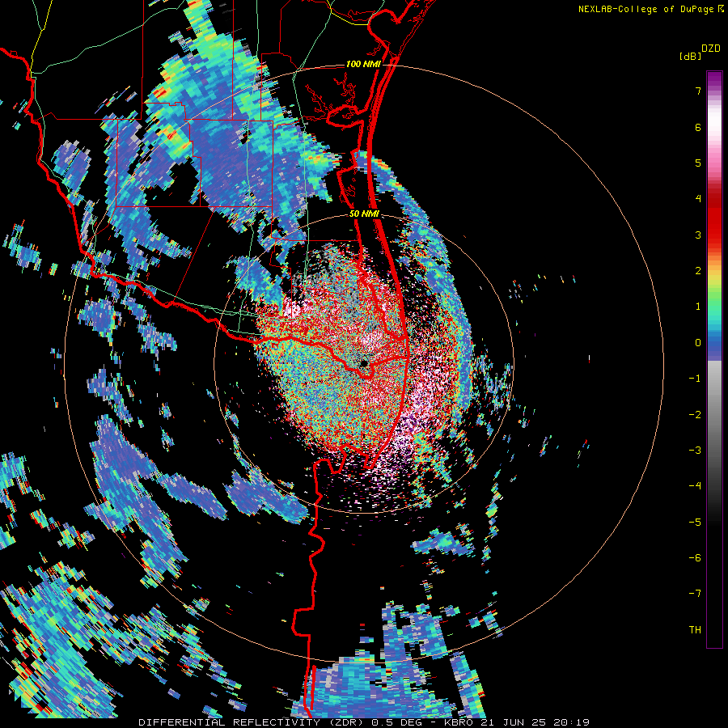This screenshot has height=728, width=728.
Task: Select the 6 dB scale value
Action: click(698, 128)
